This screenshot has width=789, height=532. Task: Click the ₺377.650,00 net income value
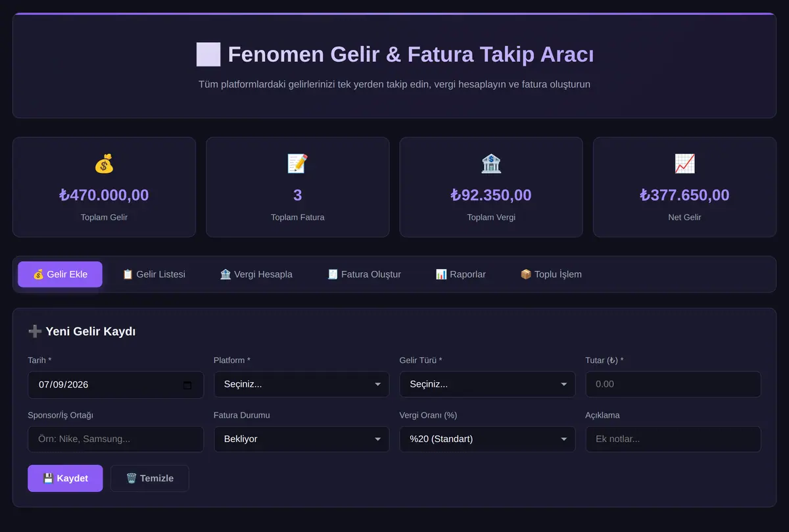tap(684, 195)
